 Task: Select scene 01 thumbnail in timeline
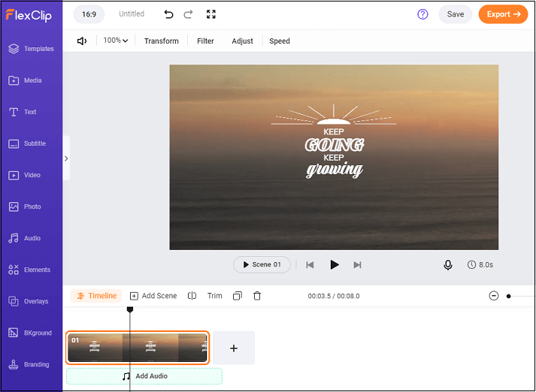[x=138, y=348]
